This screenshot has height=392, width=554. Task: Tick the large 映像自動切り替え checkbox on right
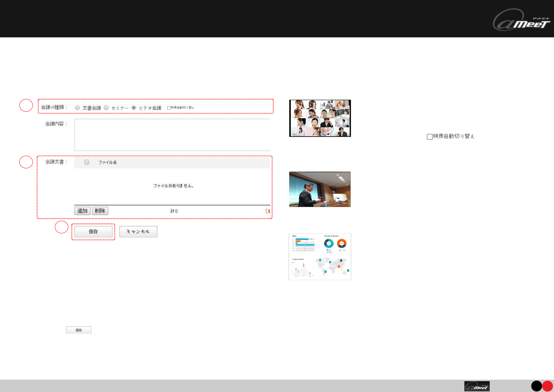click(429, 137)
